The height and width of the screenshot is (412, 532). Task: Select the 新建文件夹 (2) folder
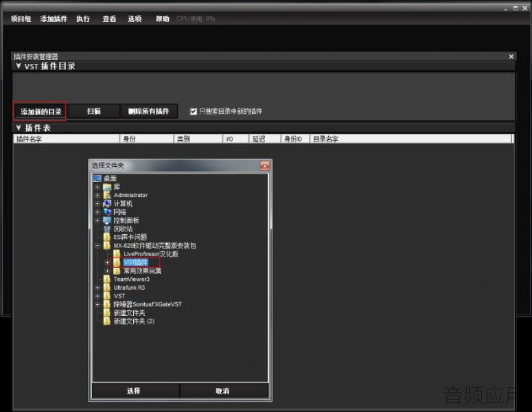click(134, 321)
